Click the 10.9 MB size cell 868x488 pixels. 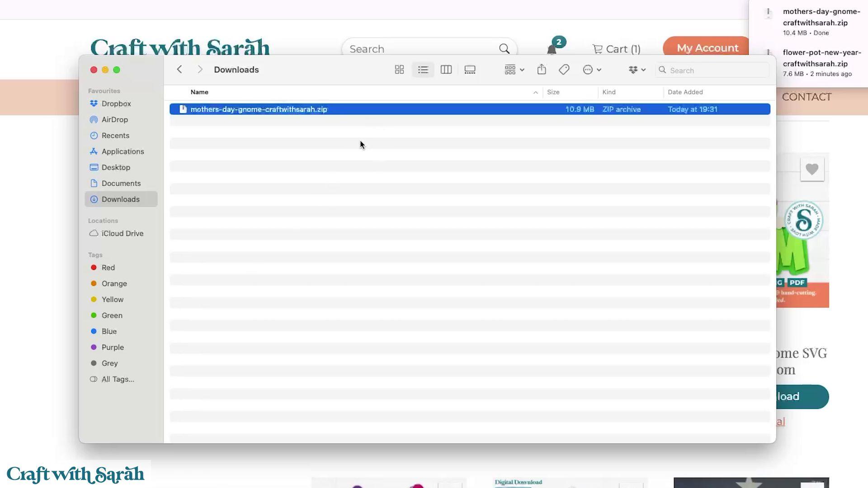point(580,109)
